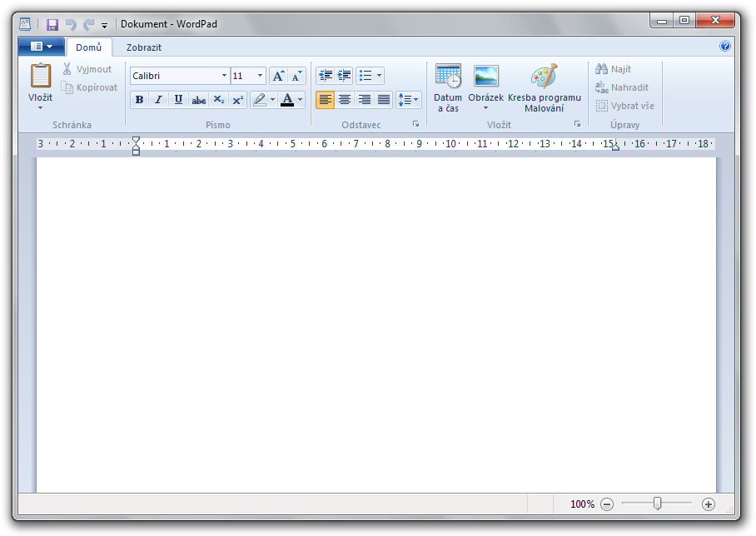The width and height of the screenshot is (756, 536).
Task: Click the decrease indent icon
Action: click(x=326, y=76)
